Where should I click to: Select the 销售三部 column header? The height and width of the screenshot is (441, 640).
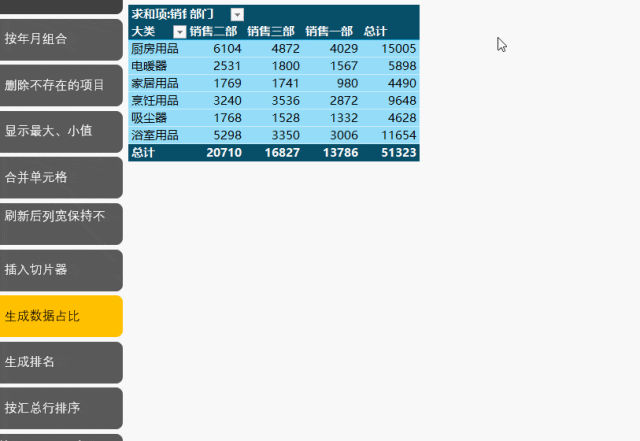271,31
